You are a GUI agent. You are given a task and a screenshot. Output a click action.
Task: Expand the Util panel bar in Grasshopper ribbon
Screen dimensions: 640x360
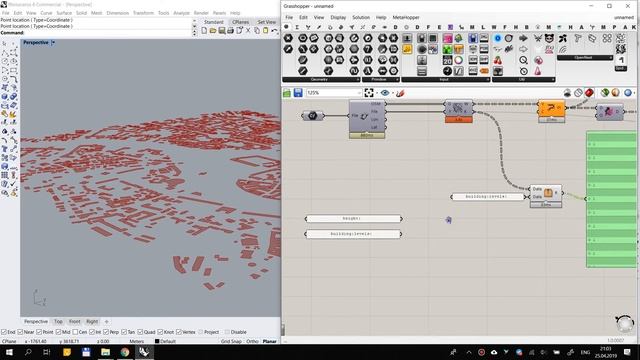(524, 80)
